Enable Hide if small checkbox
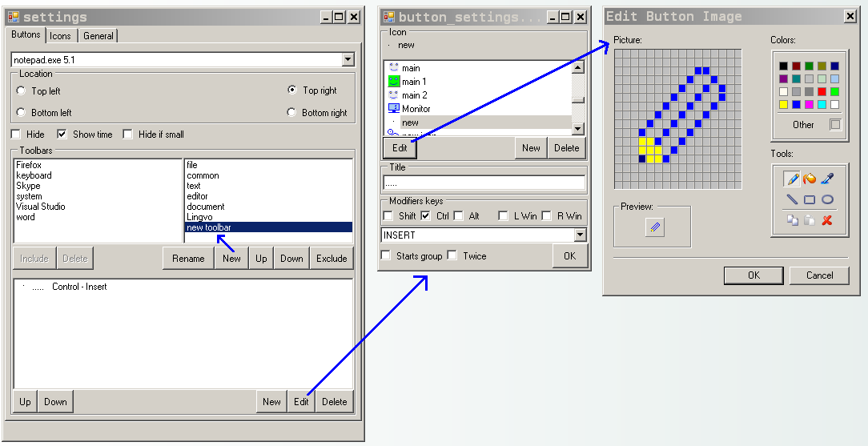This screenshot has height=446, width=868. tap(128, 134)
